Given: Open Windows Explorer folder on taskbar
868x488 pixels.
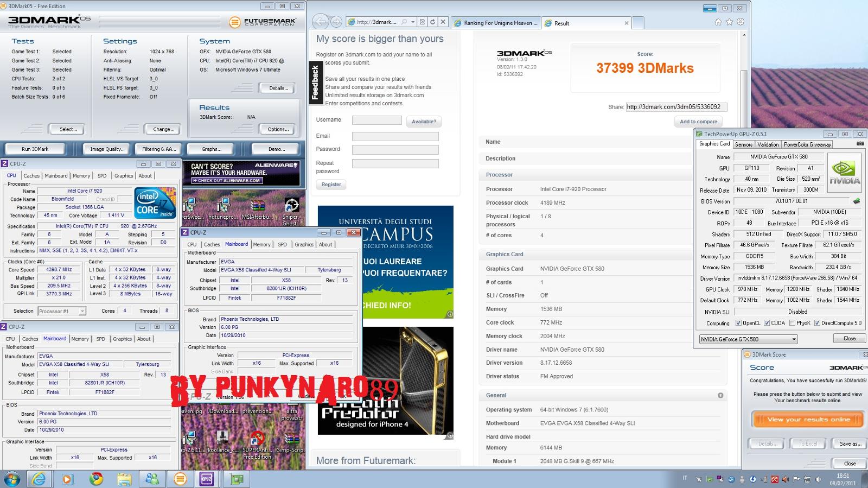Looking at the screenshot, I should coord(124,479).
